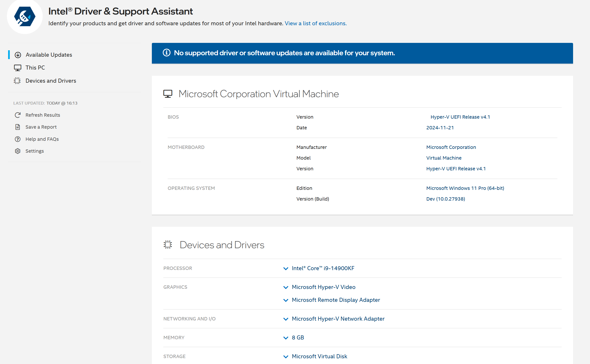Click the Intel Driver & Support Assistant logo

click(25, 16)
